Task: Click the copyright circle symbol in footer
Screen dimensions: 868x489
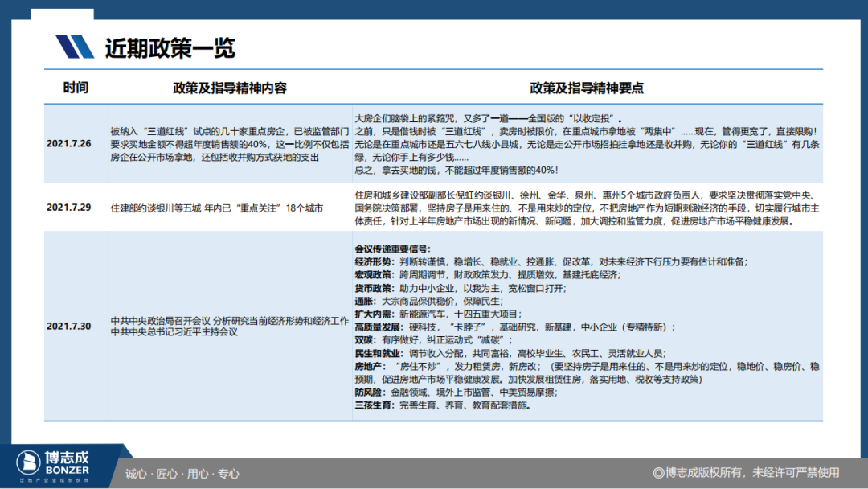Action: point(658,473)
